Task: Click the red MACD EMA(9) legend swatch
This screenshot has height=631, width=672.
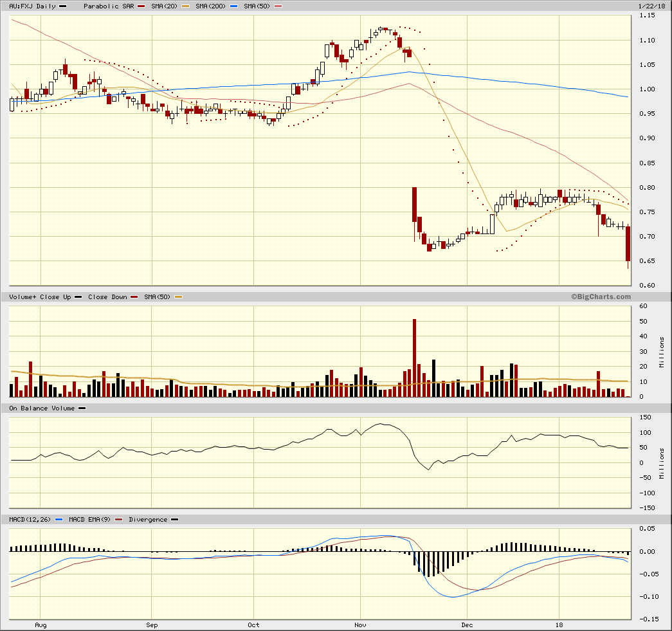Action: 119,519
